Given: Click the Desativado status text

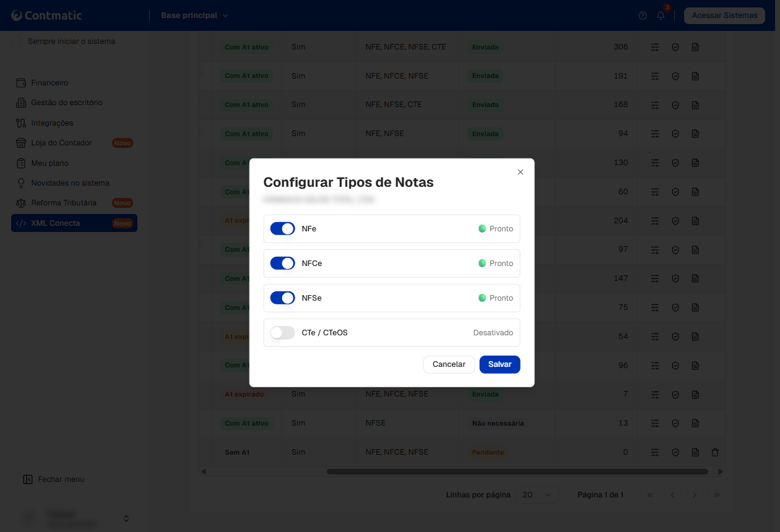Looking at the screenshot, I should 493,333.
